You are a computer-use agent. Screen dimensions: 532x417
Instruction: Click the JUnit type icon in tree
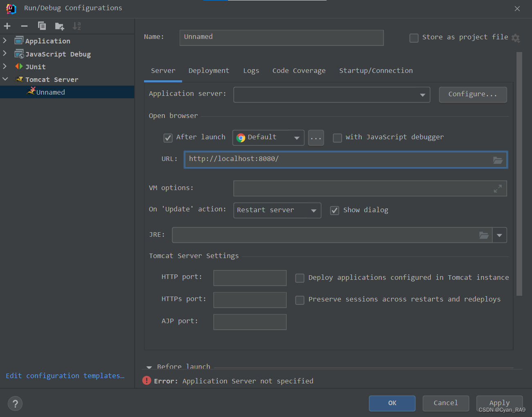click(19, 66)
